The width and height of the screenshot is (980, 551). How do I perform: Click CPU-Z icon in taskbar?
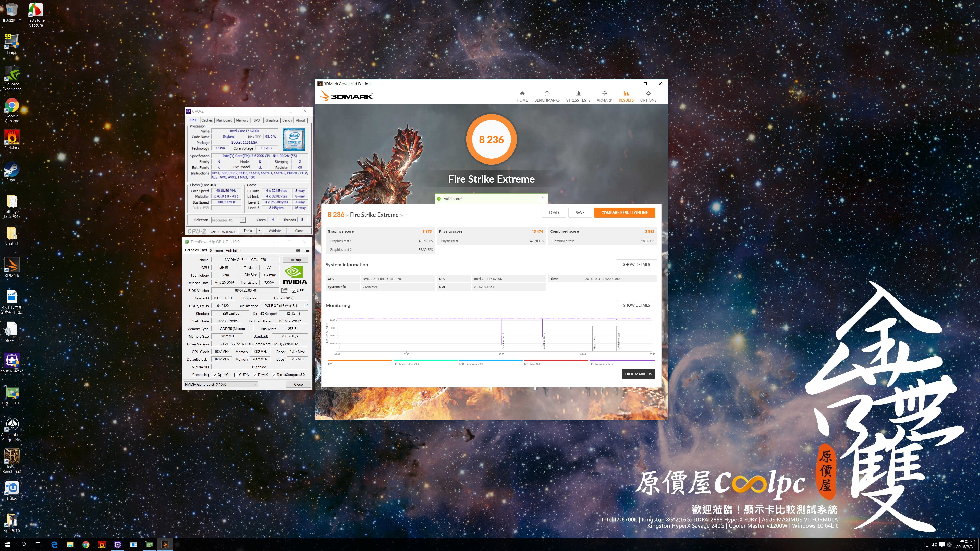[118, 545]
